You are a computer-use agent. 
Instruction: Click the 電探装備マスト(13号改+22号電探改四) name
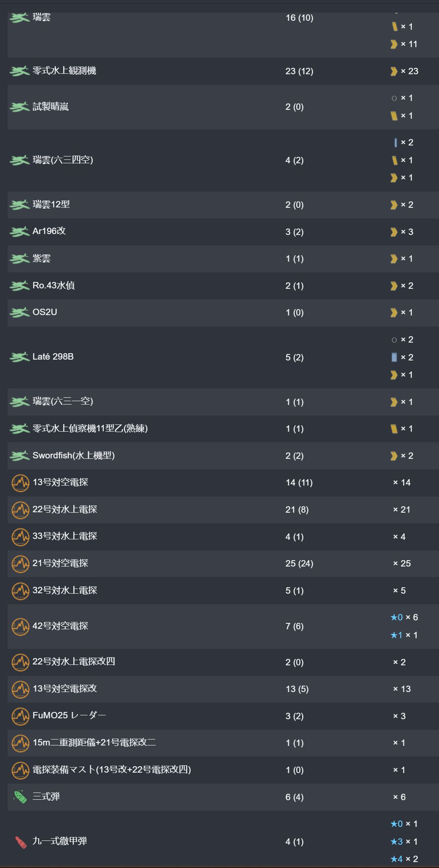112,770
